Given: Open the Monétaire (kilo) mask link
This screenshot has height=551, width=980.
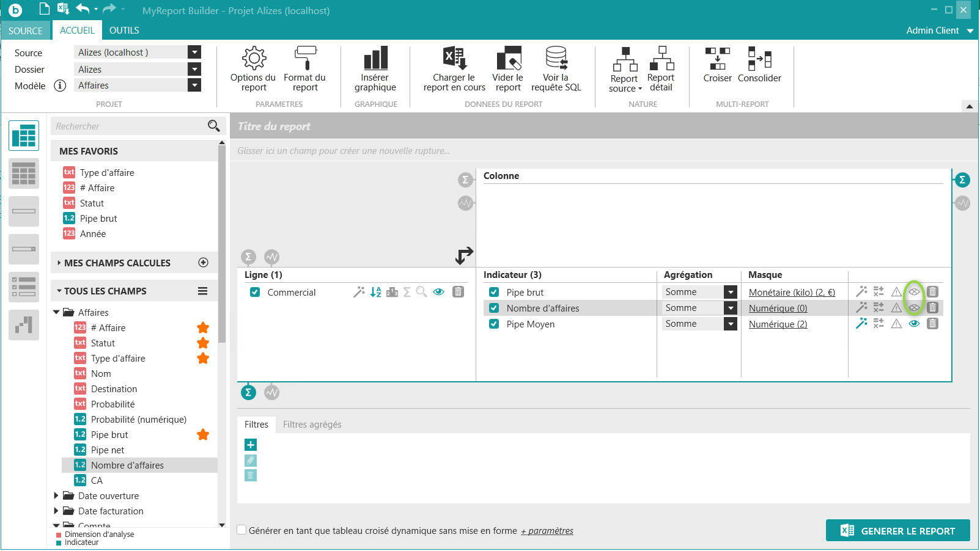Looking at the screenshot, I should click(x=792, y=293).
